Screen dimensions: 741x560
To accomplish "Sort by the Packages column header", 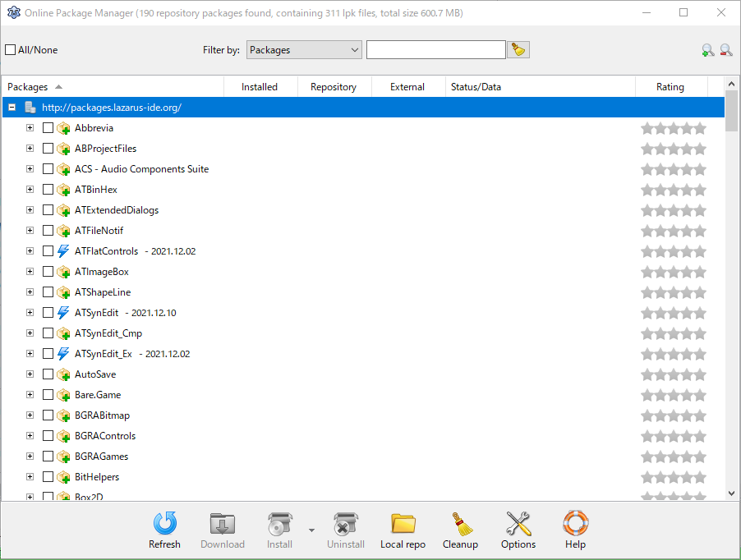I will point(113,87).
